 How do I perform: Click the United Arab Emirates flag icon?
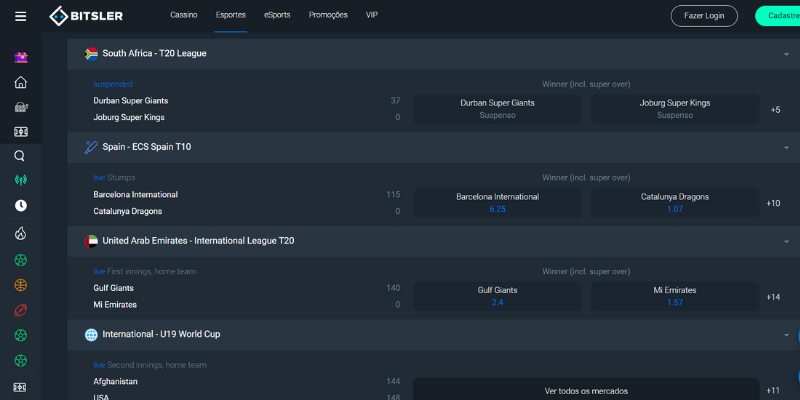tap(91, 241)
